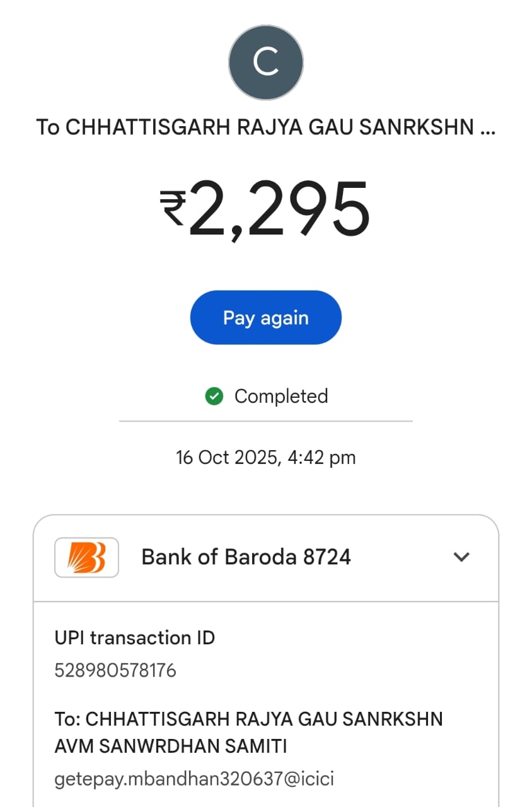Click the 2,295 payment amount digits
532x807 pixels.
coord(279,210)
